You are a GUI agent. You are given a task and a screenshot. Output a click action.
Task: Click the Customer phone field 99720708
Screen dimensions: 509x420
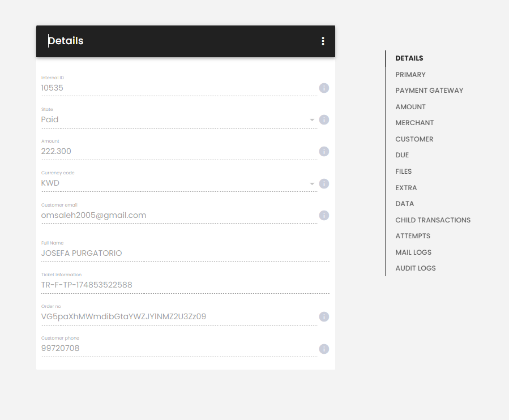179,348
